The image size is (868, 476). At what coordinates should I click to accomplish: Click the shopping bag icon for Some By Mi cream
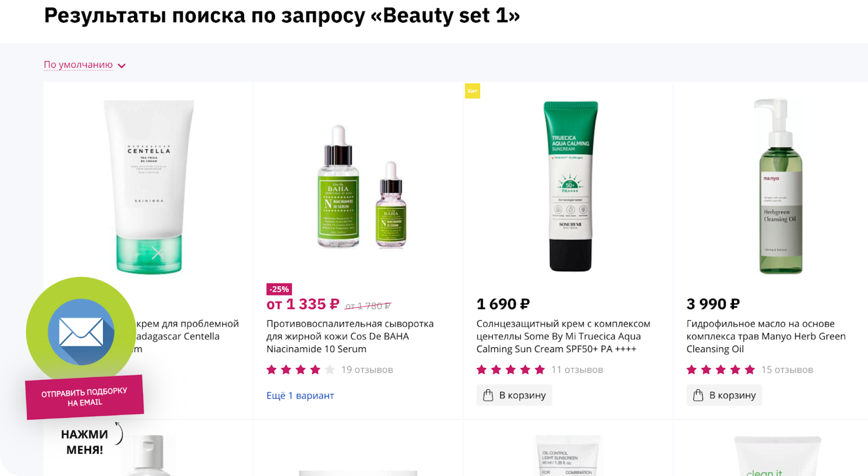click(488, 395)
